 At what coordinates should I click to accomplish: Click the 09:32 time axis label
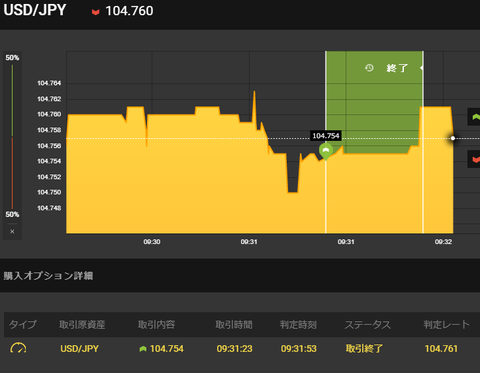coord(443,242)
